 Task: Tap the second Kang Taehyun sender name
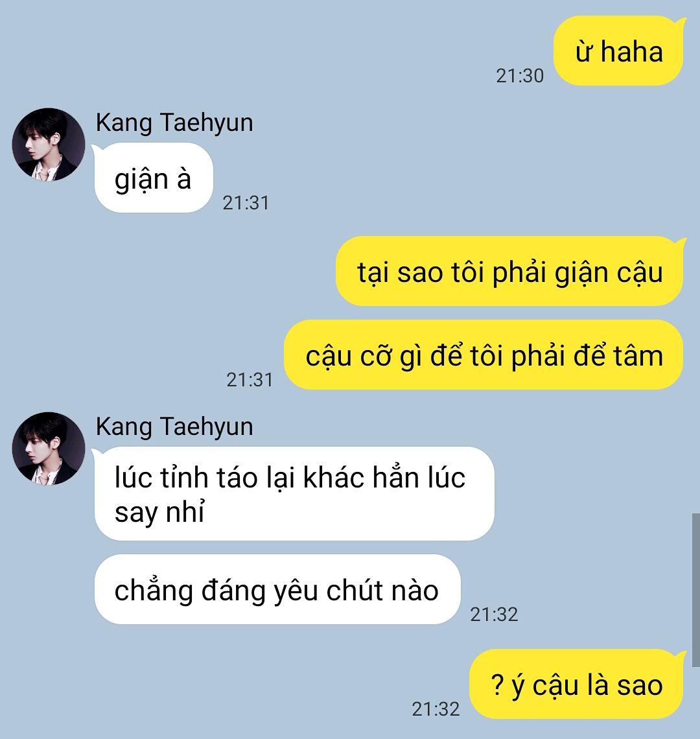[174, 427]
